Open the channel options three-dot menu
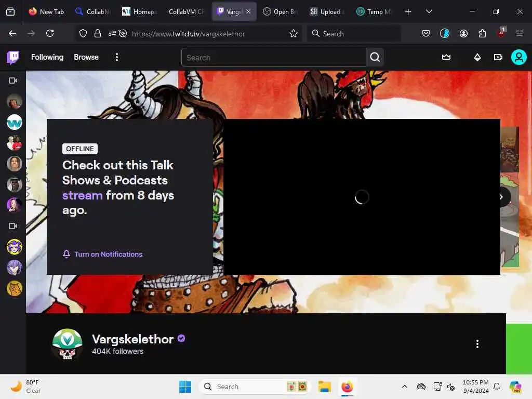The width and height of the screenshot is (532, 399). (477, 344)
